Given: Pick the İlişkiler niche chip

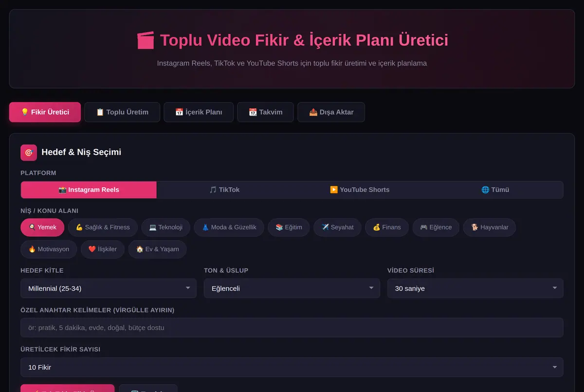Looking at the screenshot, I should [x=102, y=249].
